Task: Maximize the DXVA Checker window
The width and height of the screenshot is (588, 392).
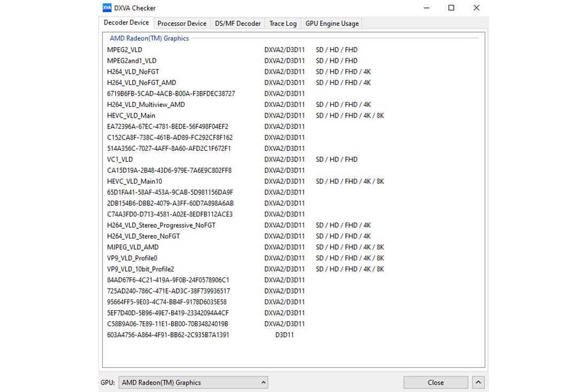Action: [451, 8]
